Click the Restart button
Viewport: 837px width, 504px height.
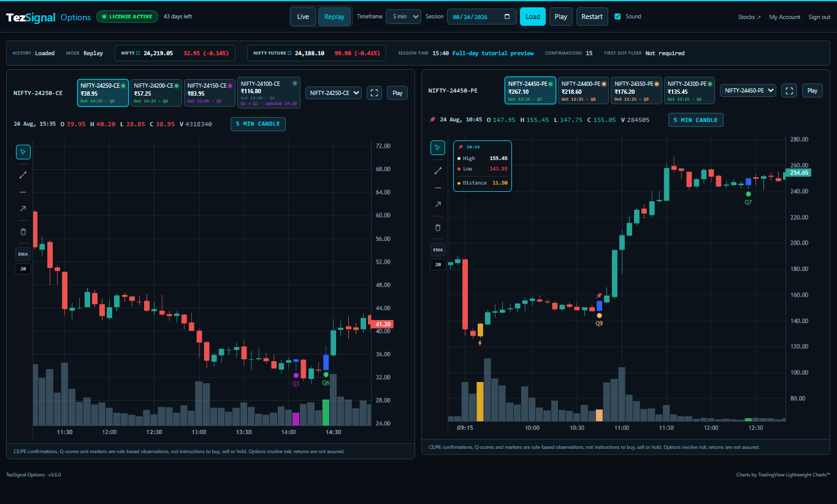click(x=592, y=17)
